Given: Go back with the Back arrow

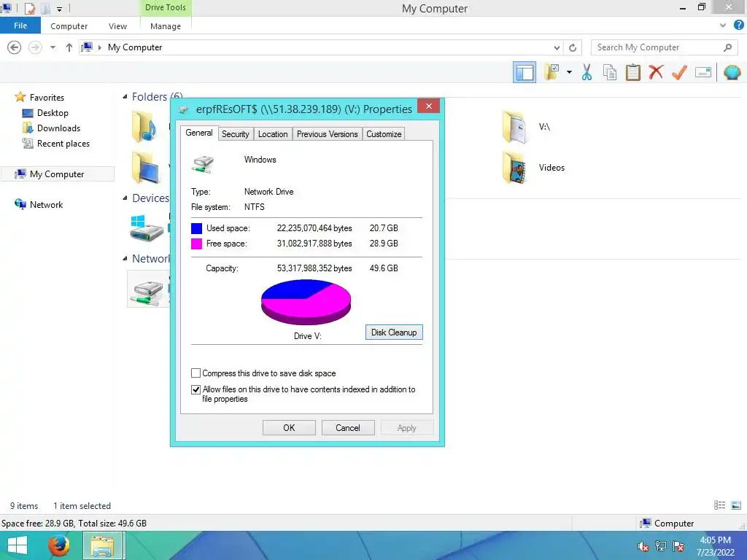Looking at the screenshot, I should (15, 47).
